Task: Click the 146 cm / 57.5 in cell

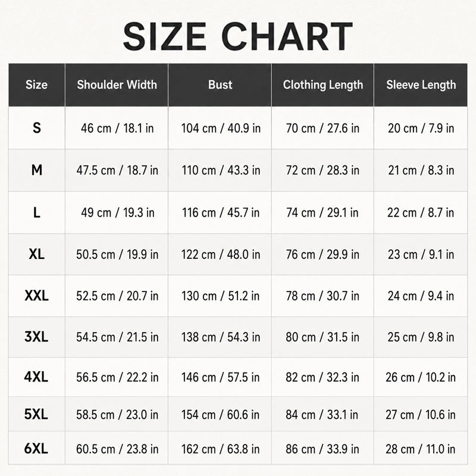Action: coord(220,377)
